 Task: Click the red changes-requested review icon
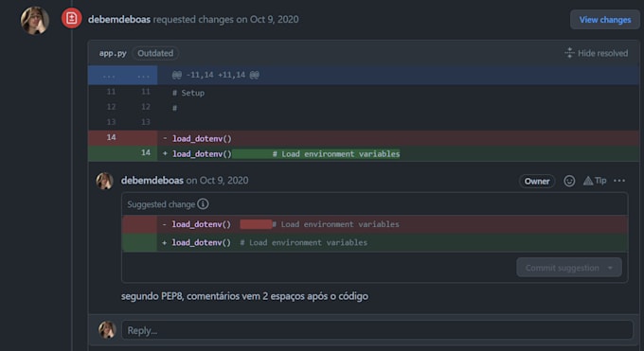point(71,19)
